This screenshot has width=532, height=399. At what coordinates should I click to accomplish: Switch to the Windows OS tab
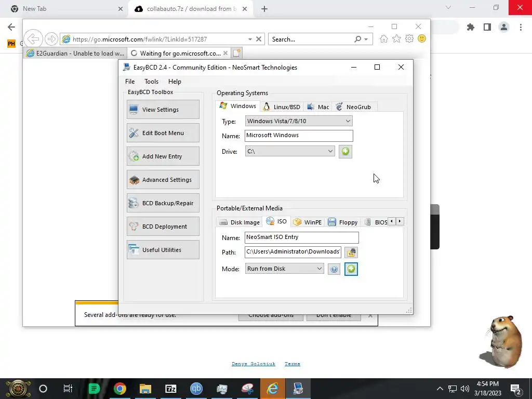tap(238, 106)
